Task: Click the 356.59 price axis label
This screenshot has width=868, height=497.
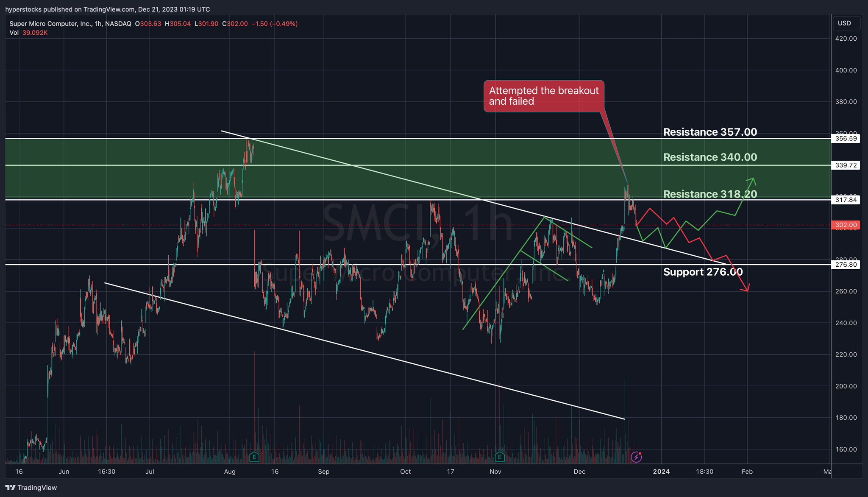Action: click(x=846, y=138)
